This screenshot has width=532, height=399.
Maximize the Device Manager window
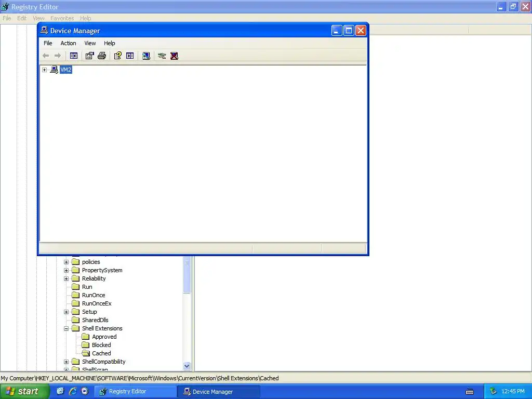[x=349, y=31]
